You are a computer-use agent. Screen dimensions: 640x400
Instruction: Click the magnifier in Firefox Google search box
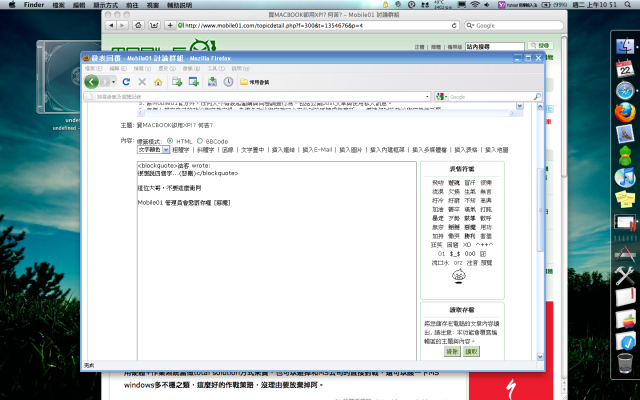coord(537,97)
